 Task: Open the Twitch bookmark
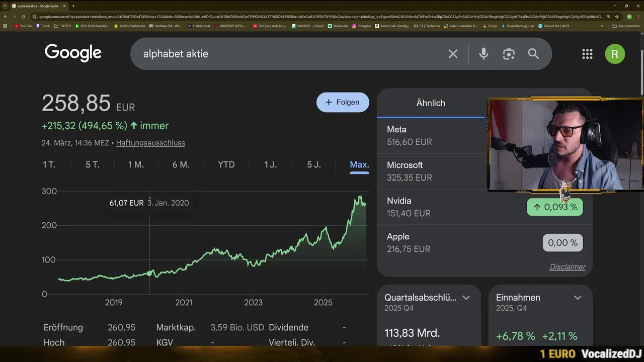point(43,26)
